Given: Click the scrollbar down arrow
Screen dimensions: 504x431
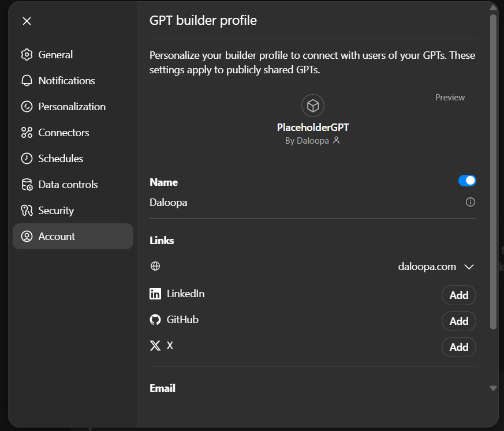Looking at the screenshot, I should pyautogui.click(x=493, y=388).
